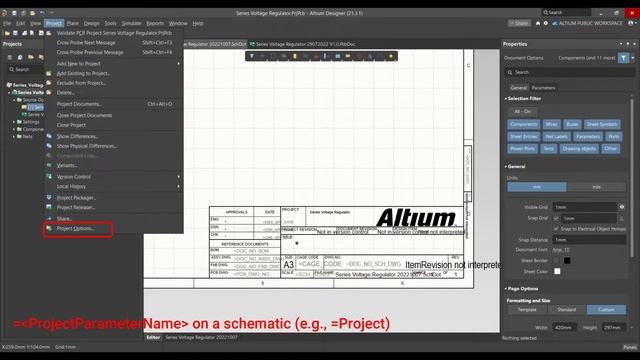Toggle Buses in selection filter
This screenshot has height=360, width=640.
[572, 124]
